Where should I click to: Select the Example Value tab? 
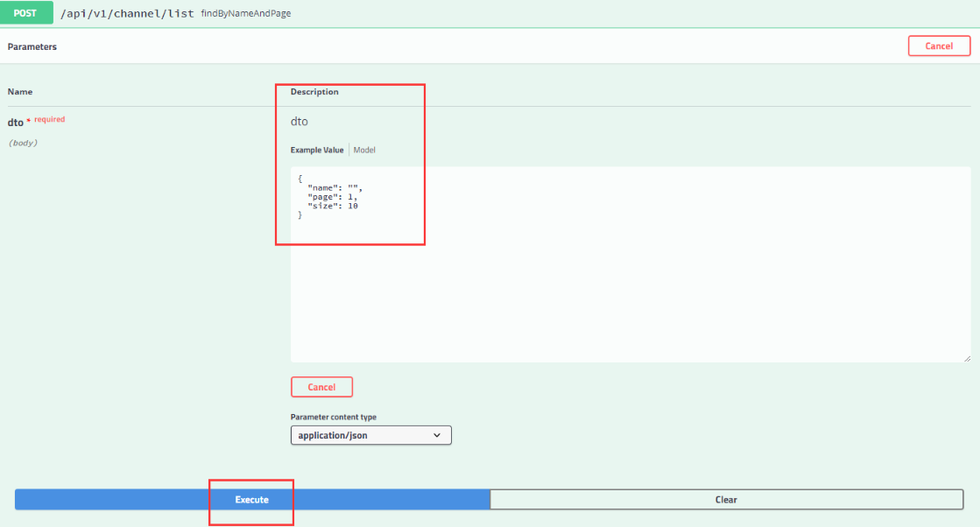(317, 150)
